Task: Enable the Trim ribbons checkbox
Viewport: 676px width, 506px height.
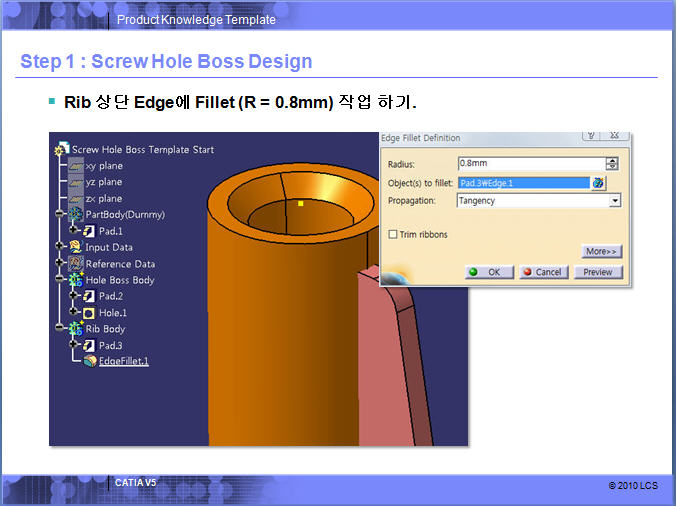Action: coord(392,234)
